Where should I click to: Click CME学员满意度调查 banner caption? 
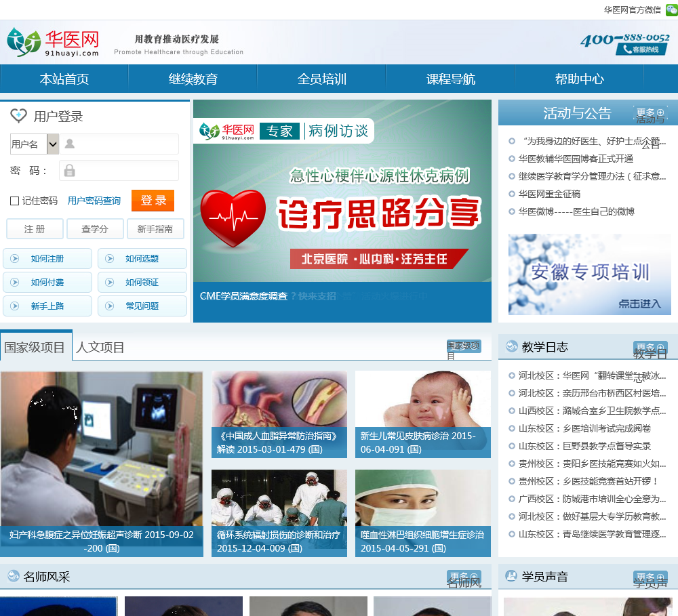[243, 296]
